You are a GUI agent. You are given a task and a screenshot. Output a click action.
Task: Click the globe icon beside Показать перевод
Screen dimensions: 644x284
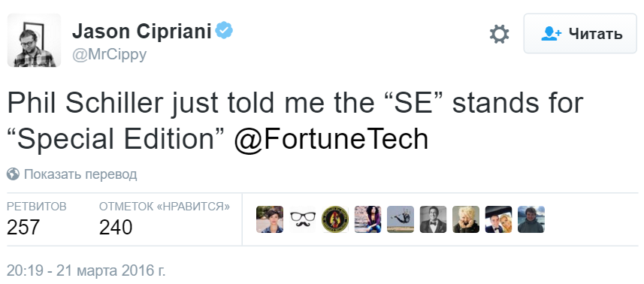pos(13,174)
